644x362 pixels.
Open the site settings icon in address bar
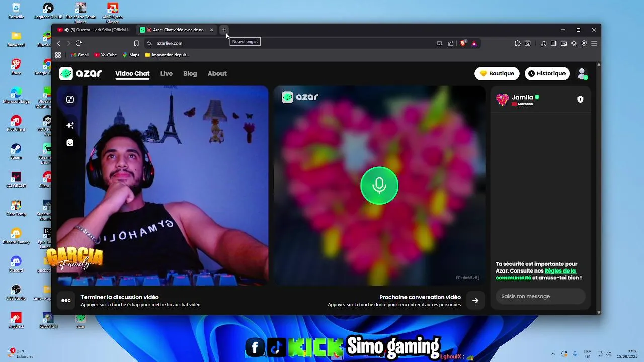click(x=149, y=43)
